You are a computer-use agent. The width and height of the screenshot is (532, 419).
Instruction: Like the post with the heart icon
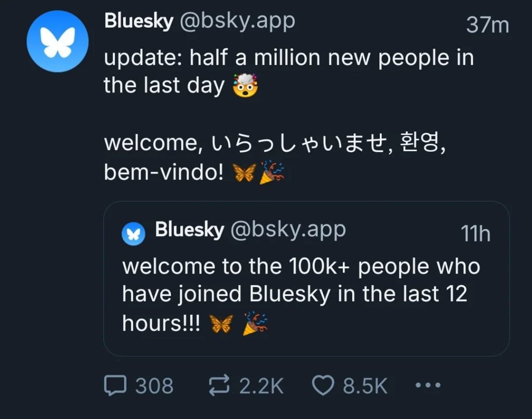pyautogui.click(x=324, y=385)
